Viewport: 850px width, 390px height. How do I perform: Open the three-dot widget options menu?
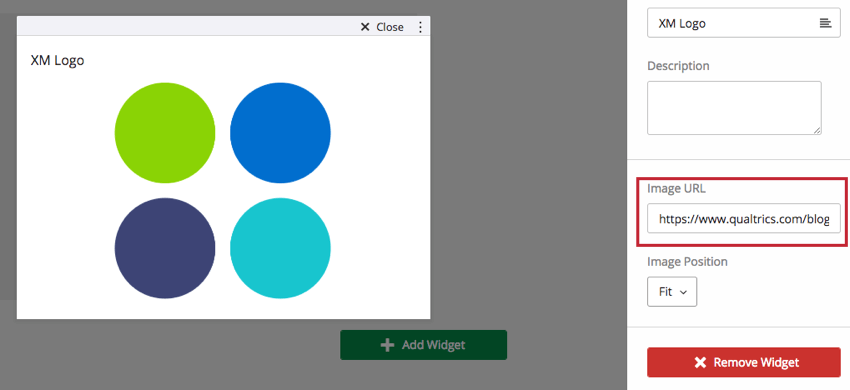(x=420, y=27)
